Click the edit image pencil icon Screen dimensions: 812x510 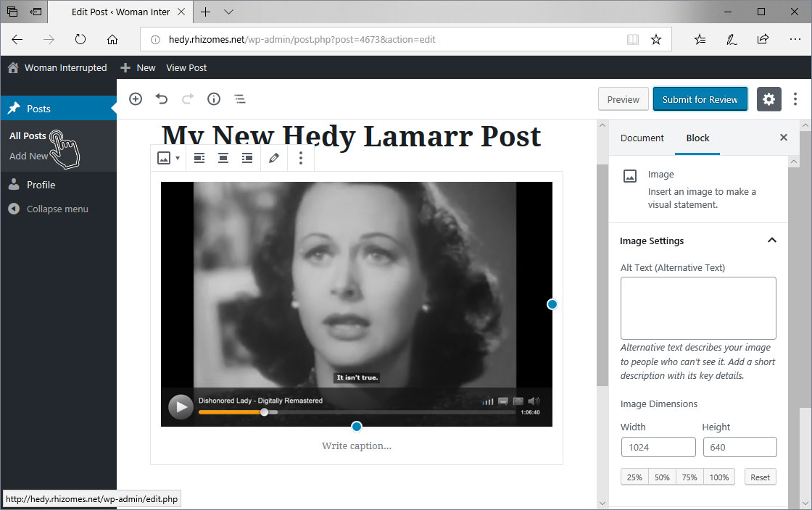tap(274, 158)
